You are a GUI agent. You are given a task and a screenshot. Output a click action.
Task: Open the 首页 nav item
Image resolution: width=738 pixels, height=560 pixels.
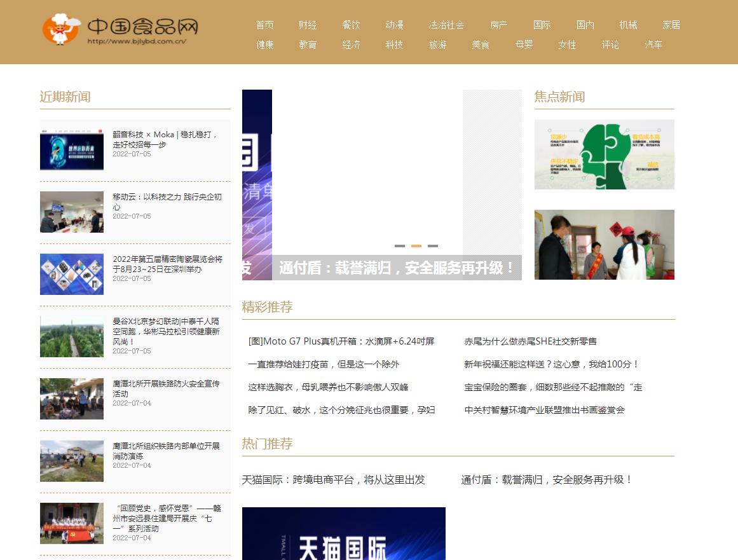[264, 25]
